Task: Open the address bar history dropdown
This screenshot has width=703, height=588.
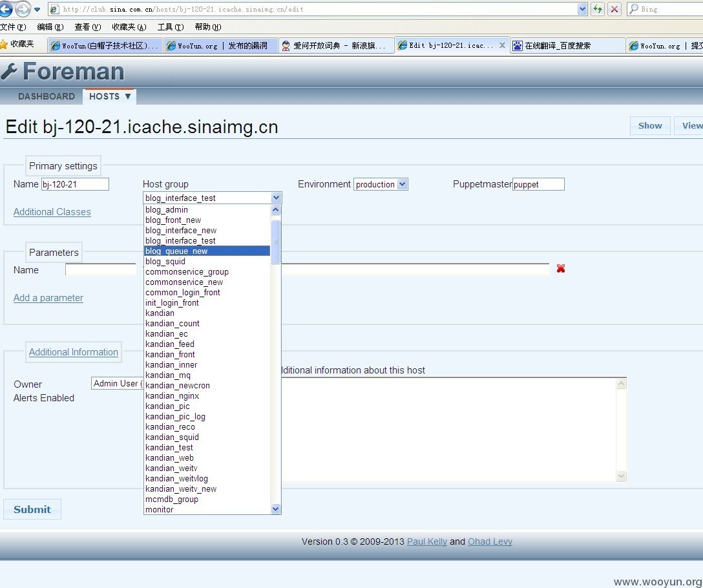Action: (582, 9)
